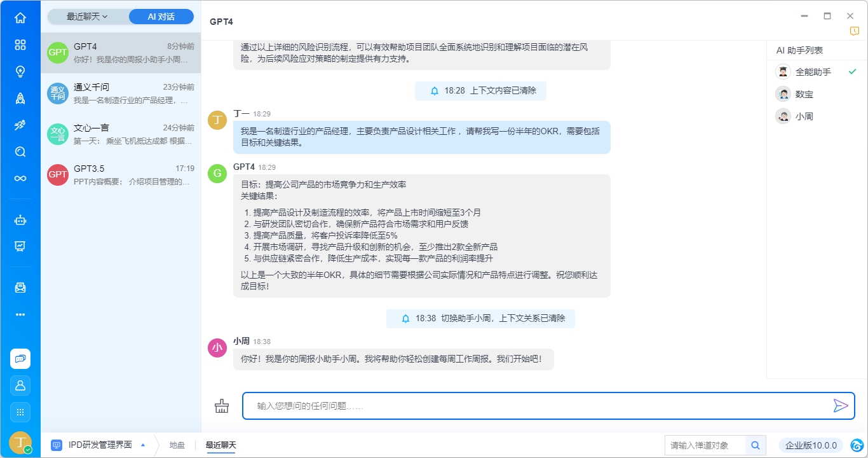Click the 18:28 上下文内容已清除 notice
The width and height of the screenshot is (868, 458).
pyautogui.click(x=480, y=91)
